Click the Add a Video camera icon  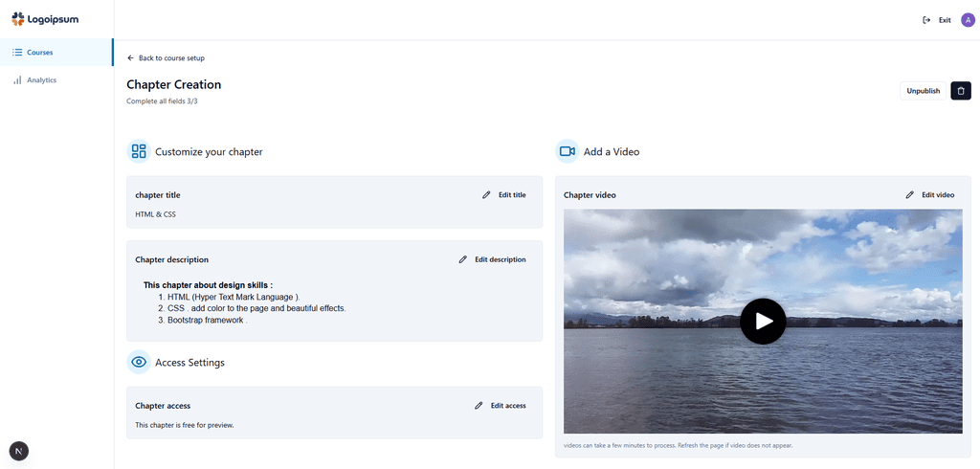[x=567, y=151]
